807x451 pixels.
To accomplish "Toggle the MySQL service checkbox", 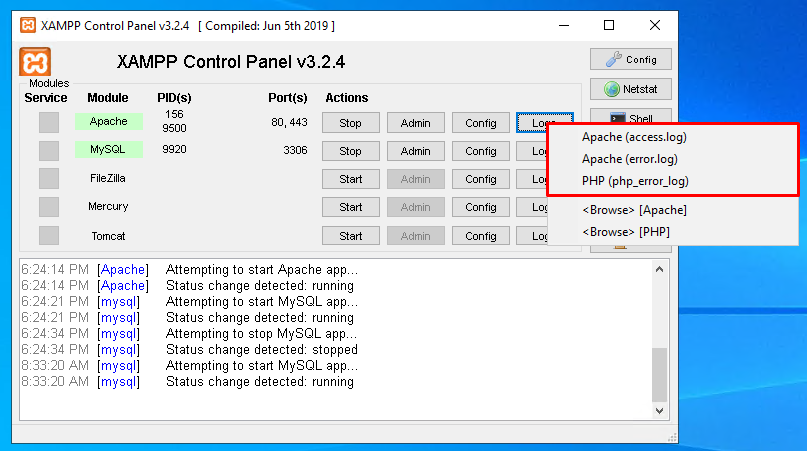I will (x=49, y=150).
